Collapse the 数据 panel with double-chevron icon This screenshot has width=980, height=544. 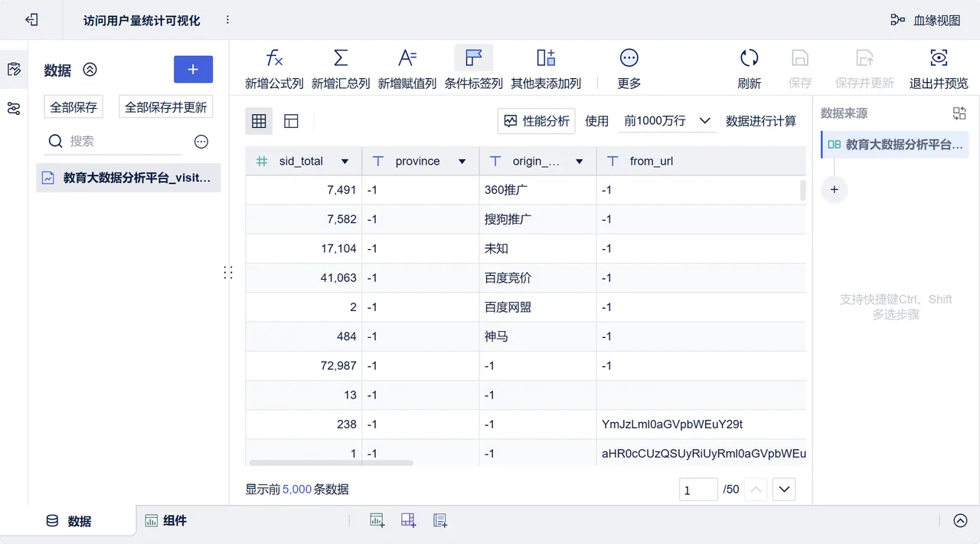coord(90,70)
